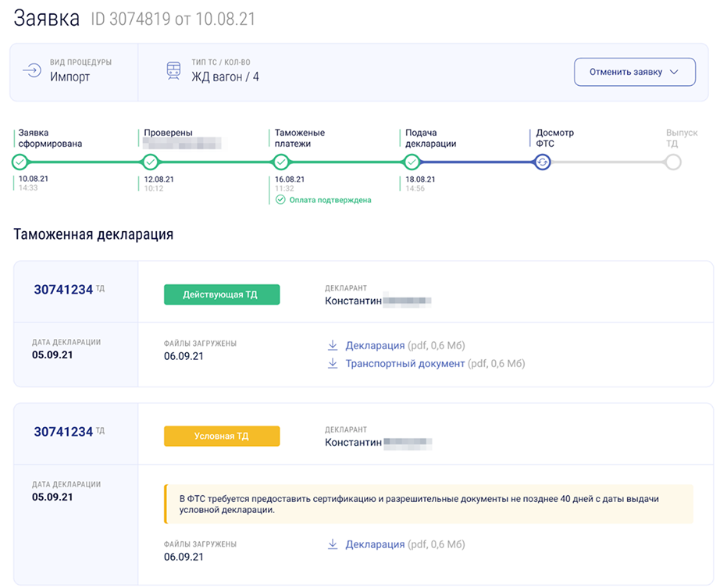Image resolution: width=727 pixels, height=588 pixels.
Task: Click the 'Оплата подтверждена' checkmark icon
Action: (x=281, y=200)
